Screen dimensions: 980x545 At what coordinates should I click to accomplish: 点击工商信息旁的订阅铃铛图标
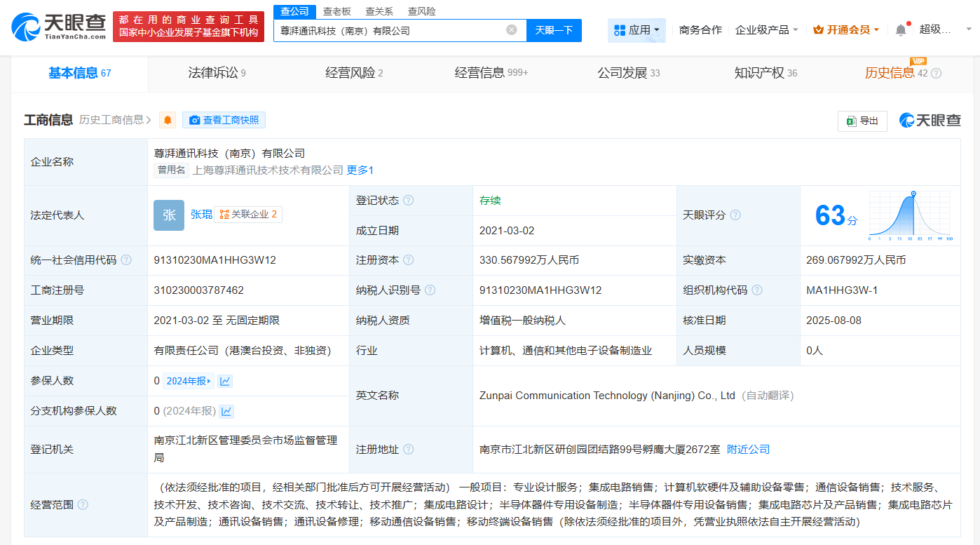166,120
